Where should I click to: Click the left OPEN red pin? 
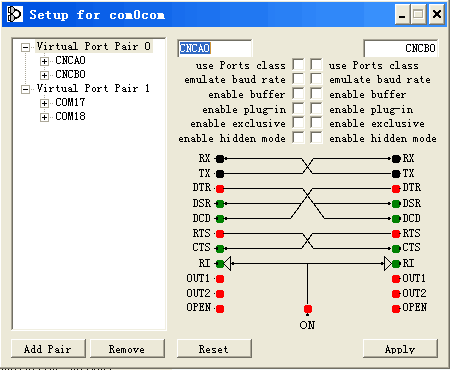220,309
